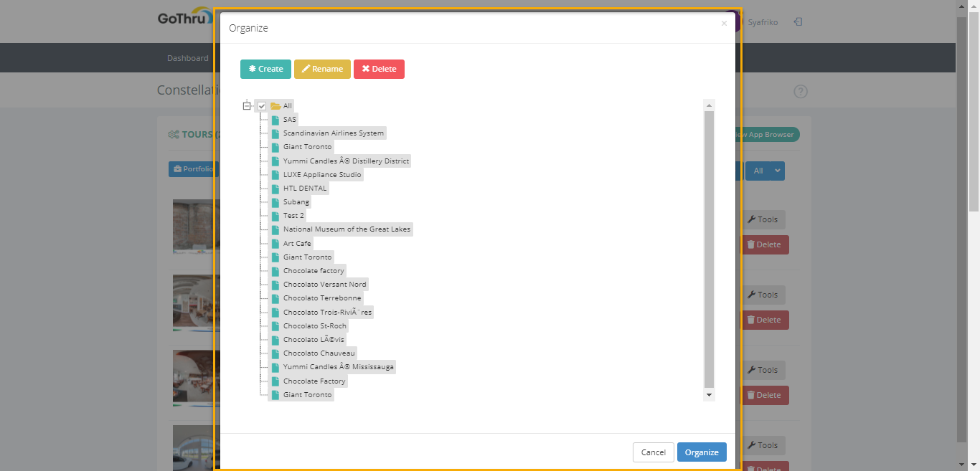Click file icon beside Chocolato Lévis
980x471 pixels.
tap(275, 340)
